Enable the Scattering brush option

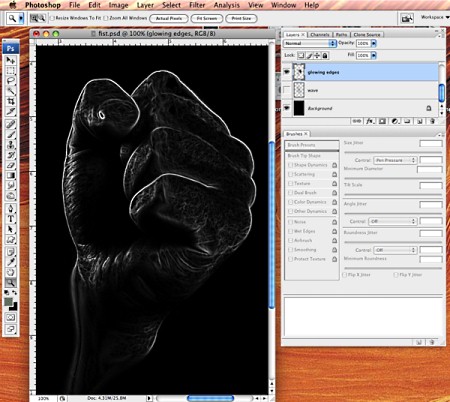pos(290,174)
